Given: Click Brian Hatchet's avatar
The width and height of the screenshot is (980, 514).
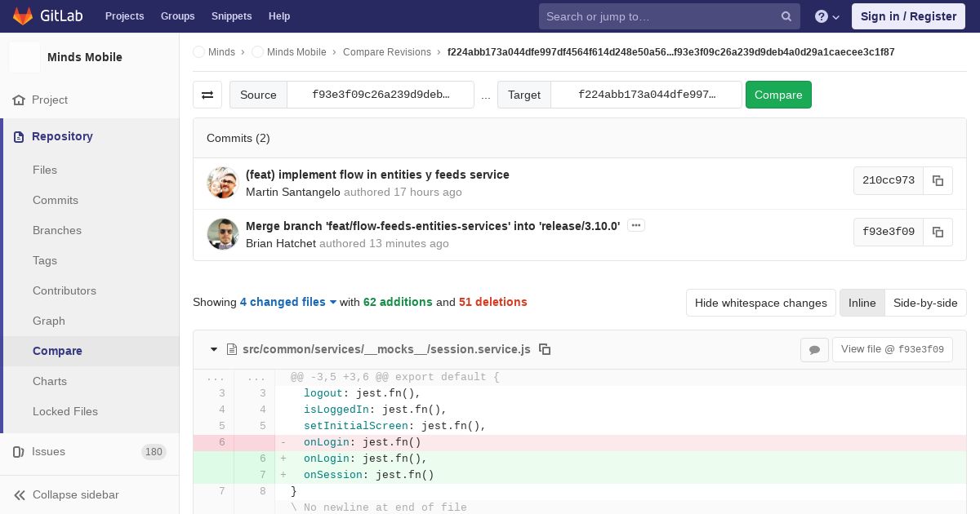Looking at the screenshot, I should (x=222, y=233).
